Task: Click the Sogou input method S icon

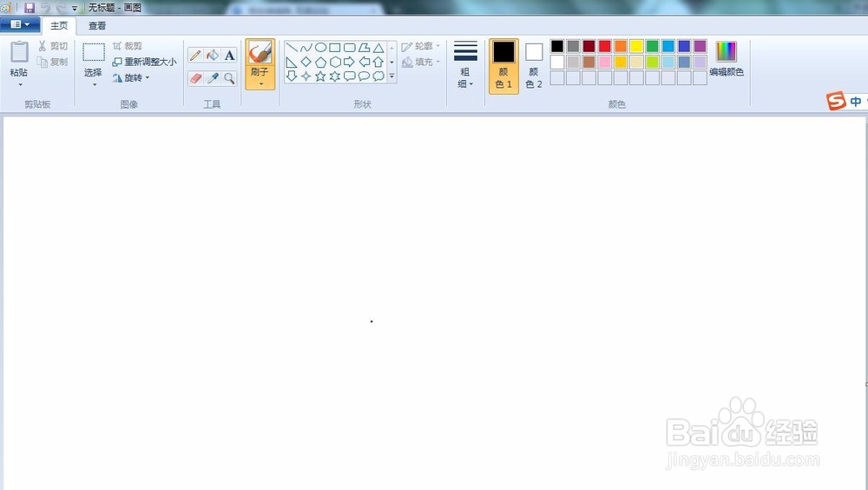Action: click(836, 100)
